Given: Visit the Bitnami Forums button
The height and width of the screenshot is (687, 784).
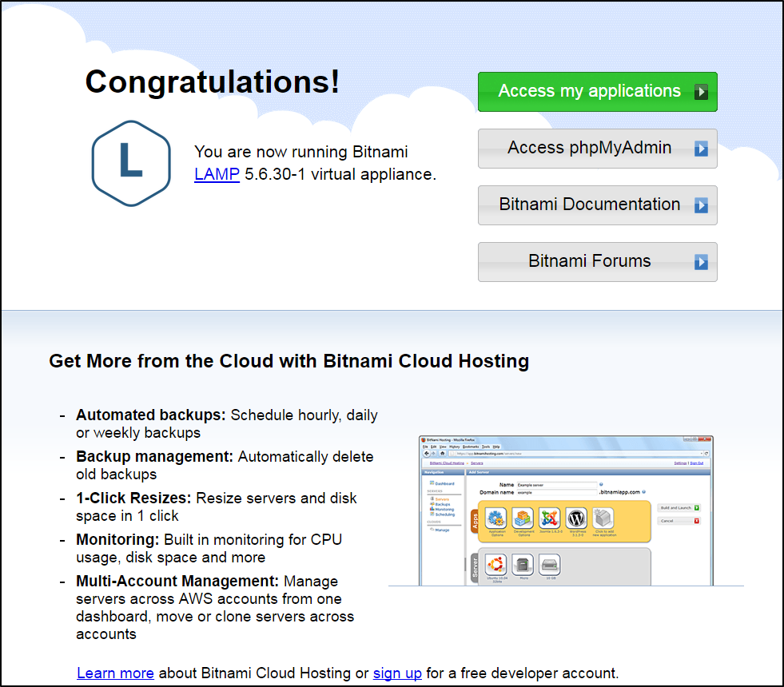Looking at the screenshot, I should click(x=598, y=262).
